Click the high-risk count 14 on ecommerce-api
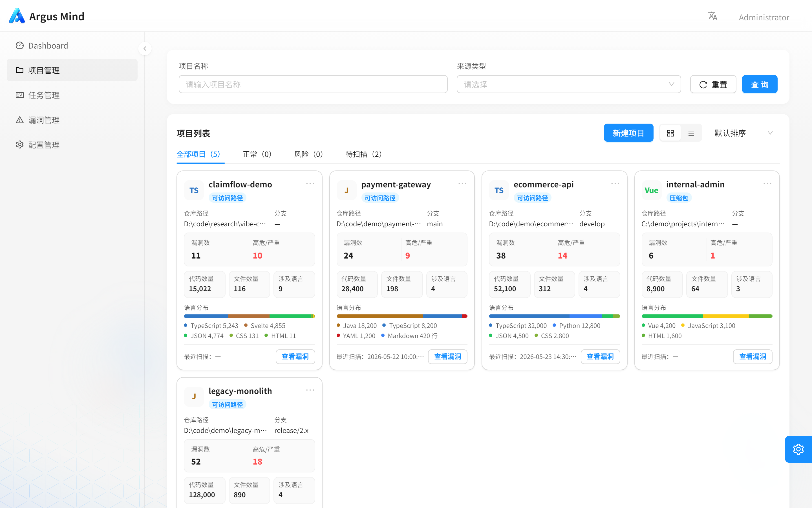This screenshot has width=812, height=508. point(562,256)
